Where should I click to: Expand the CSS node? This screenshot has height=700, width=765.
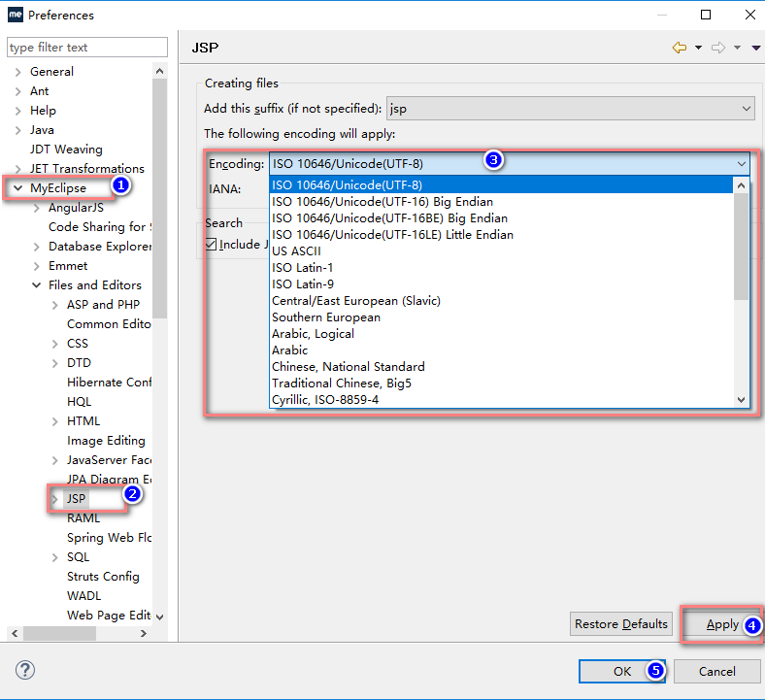coord(55,344)
